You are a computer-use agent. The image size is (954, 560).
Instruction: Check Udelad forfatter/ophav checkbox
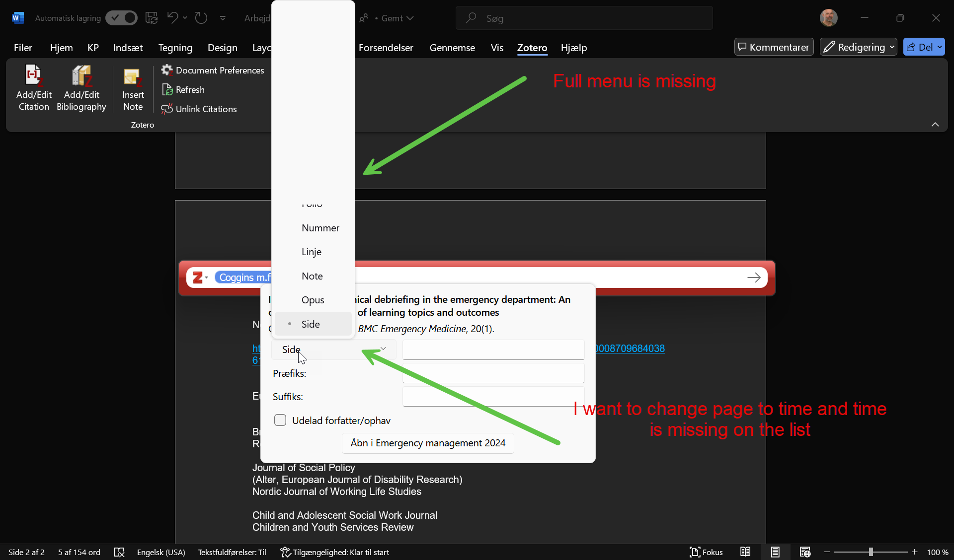point(280,420)
